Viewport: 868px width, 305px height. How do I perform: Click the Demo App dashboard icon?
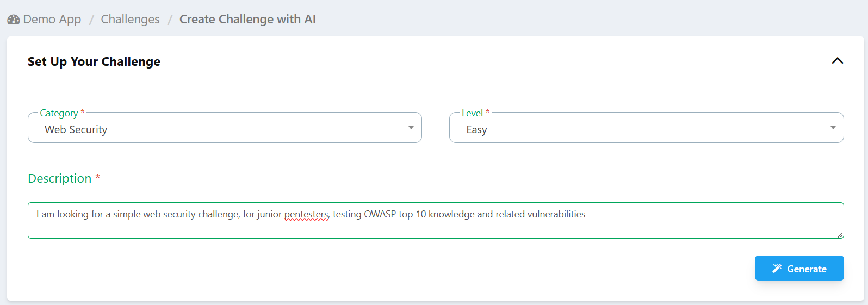(14, 20)
